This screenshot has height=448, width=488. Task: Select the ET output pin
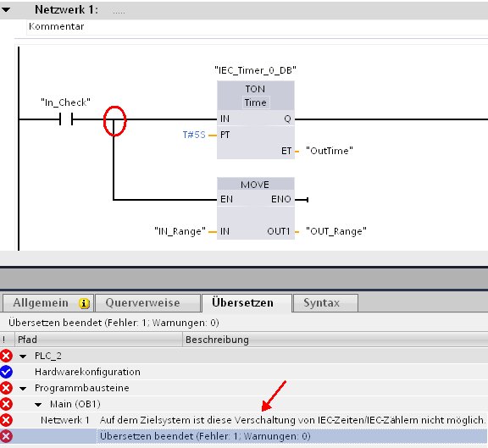click(286, 151)
